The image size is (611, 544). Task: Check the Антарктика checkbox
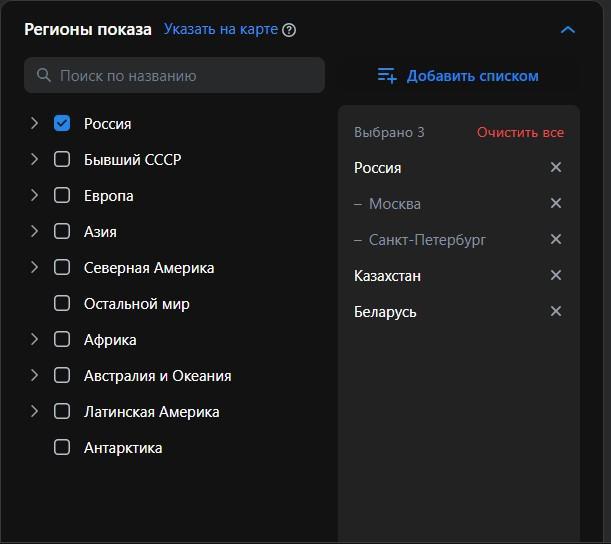pos(62,448)
